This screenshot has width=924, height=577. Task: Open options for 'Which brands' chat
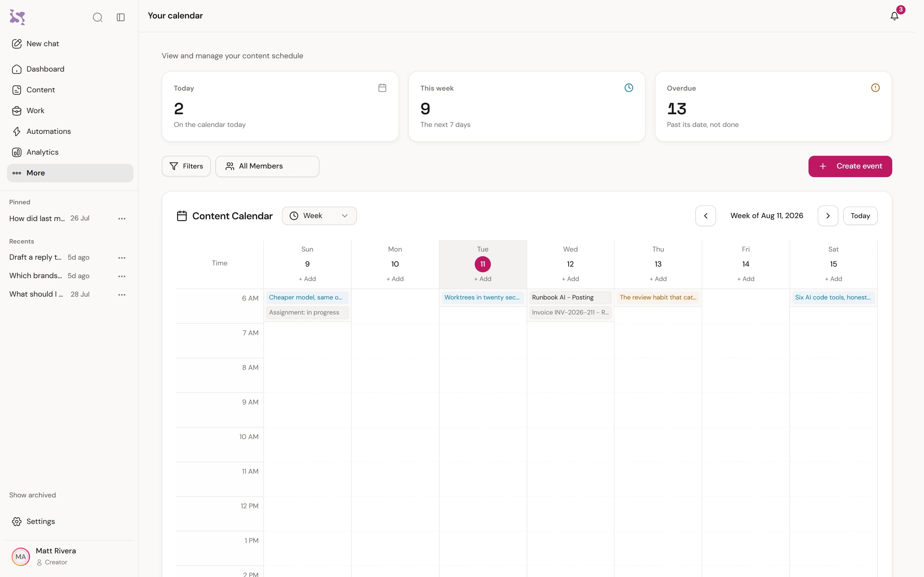[122, 276]
